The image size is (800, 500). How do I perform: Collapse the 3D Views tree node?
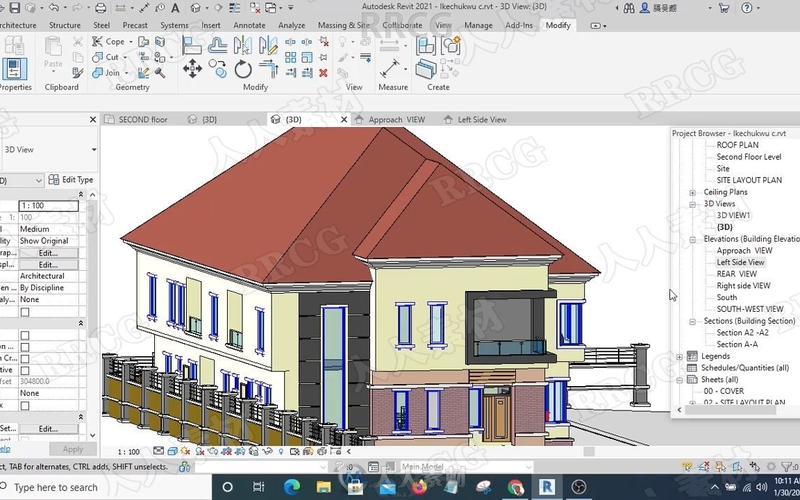pos(692,204)
